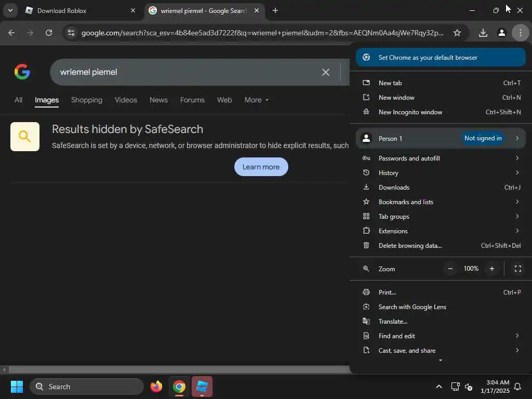Select Search with Google Lens
This screenshot has width=532, height=399.
click(441, 307)
